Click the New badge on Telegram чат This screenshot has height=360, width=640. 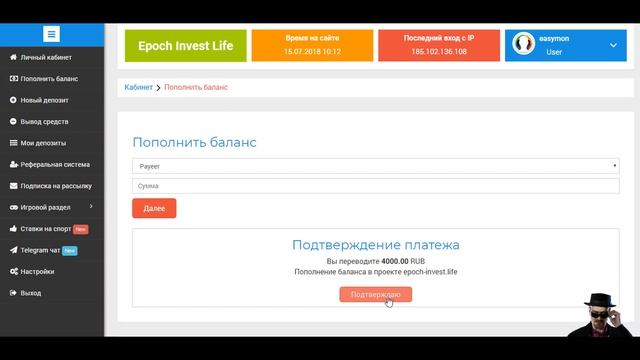[70, 250]
